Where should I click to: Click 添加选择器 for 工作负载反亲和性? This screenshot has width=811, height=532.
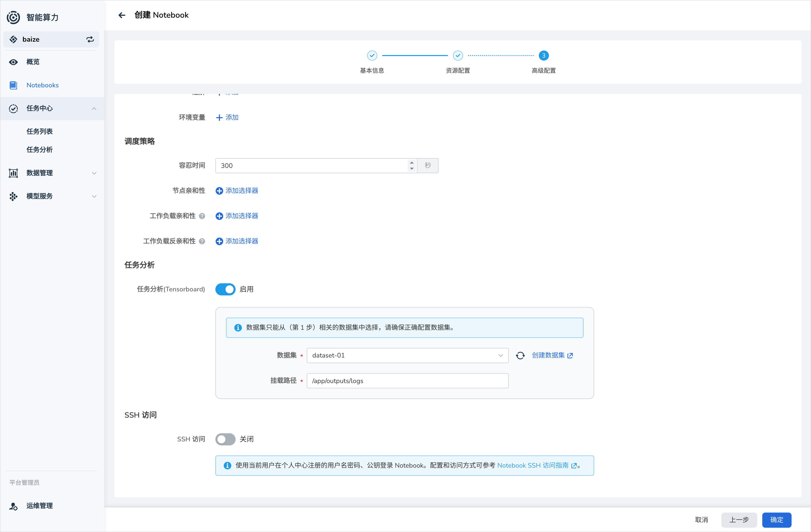[242, 241]
